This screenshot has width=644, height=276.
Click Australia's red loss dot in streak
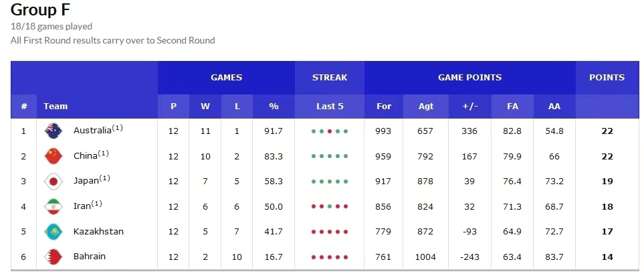coord(330,131)
